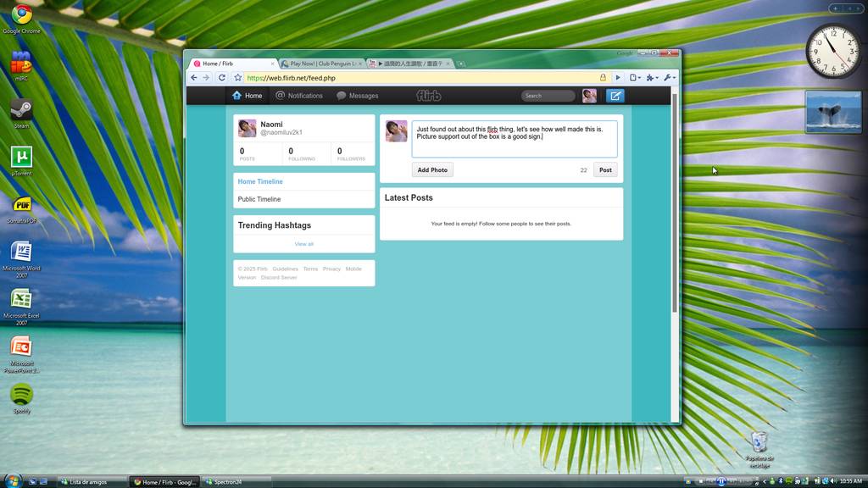868x488 pixels.
Task: Open the extensions puzzle menu
Action: coord(652,78)
